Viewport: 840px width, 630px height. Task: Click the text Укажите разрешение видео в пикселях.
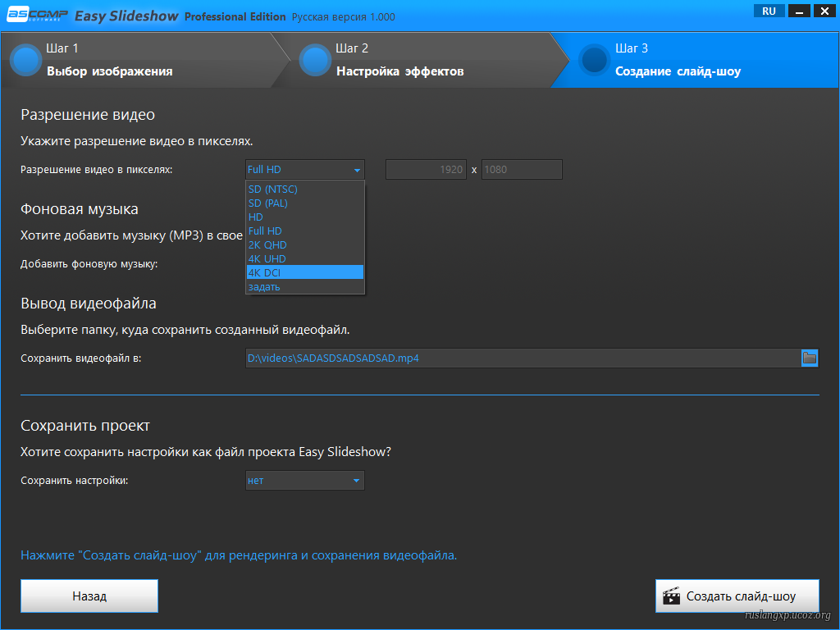(137, 141)
